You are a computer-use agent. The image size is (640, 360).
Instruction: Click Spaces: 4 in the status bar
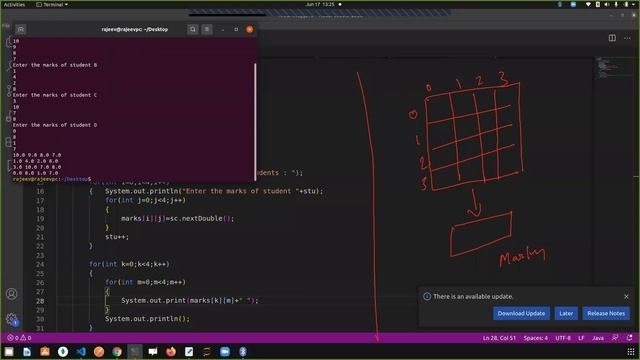[536, 338]
